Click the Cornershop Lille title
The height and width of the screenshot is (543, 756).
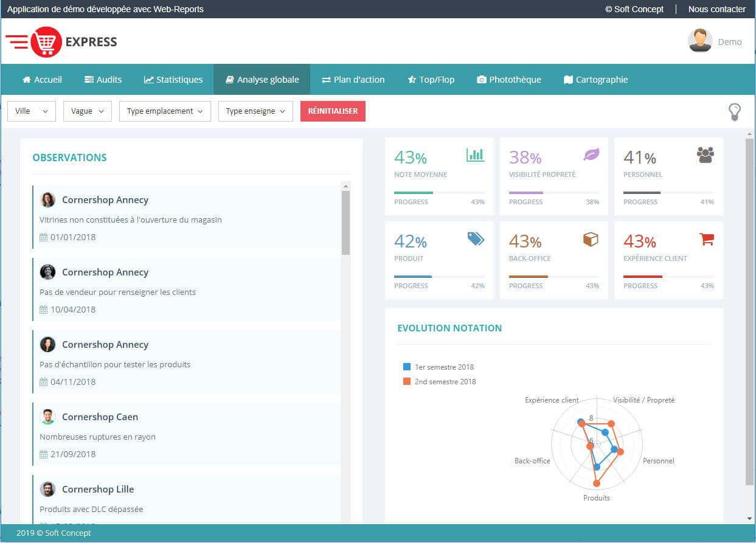98,489
